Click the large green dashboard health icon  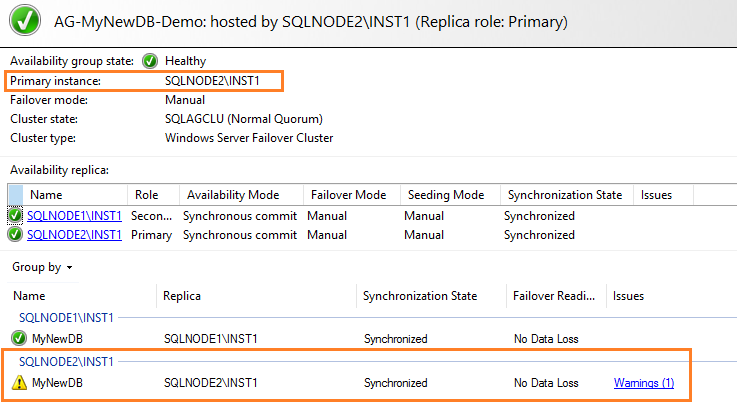21,19
